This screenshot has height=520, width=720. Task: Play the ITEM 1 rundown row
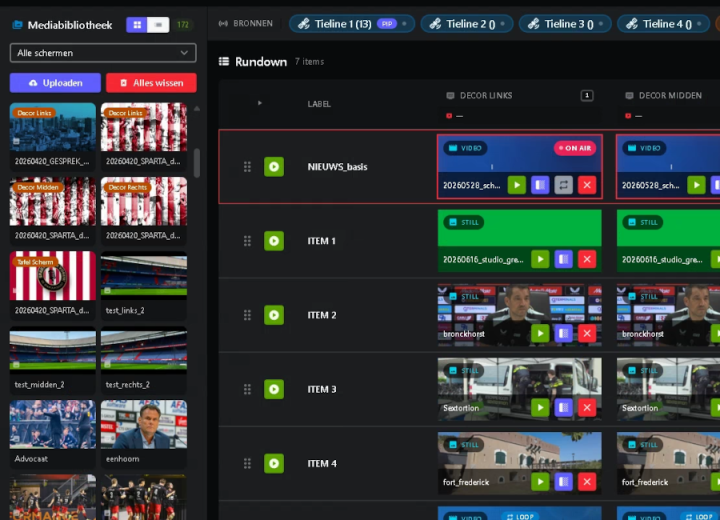tap(274, 241)
